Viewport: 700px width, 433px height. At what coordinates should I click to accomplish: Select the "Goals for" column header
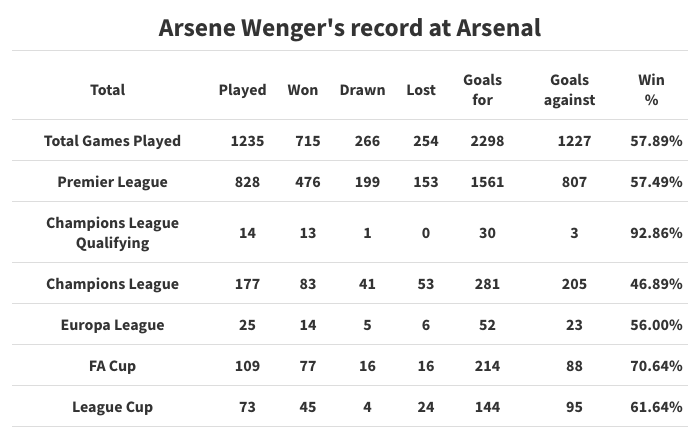point(482,90)
